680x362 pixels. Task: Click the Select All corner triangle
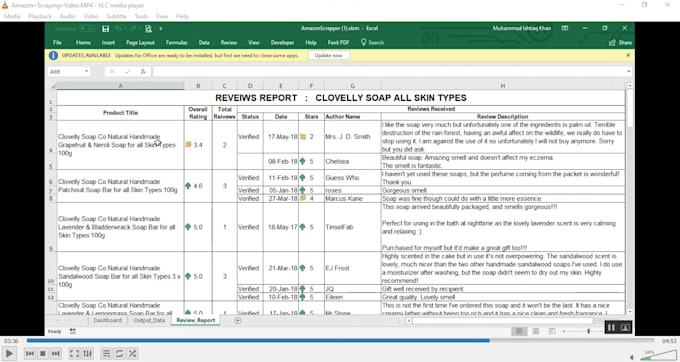click(x=53, y=86)
